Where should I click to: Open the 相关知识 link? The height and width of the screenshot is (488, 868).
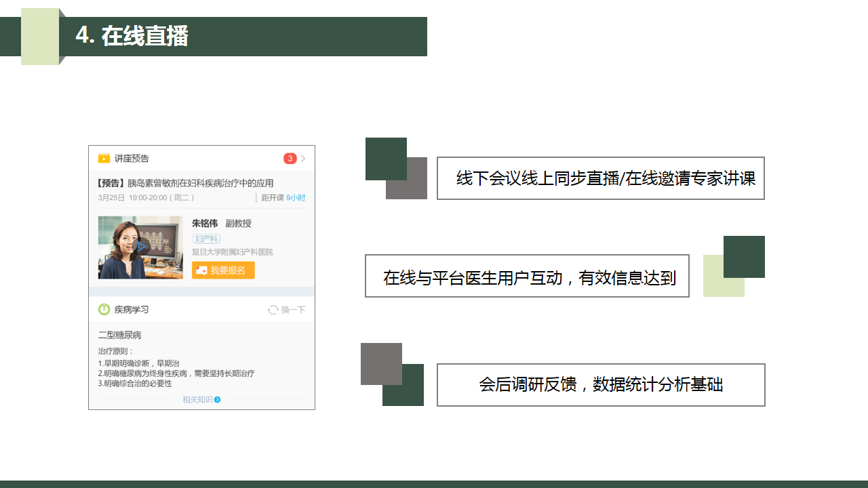[x=197, y=400]
